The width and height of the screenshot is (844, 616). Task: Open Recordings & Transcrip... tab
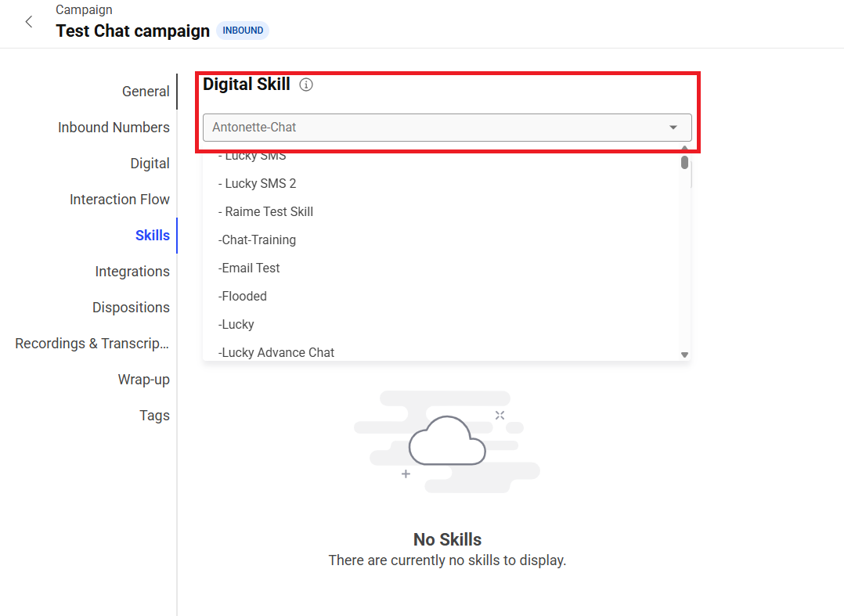[x=92, y=344]
